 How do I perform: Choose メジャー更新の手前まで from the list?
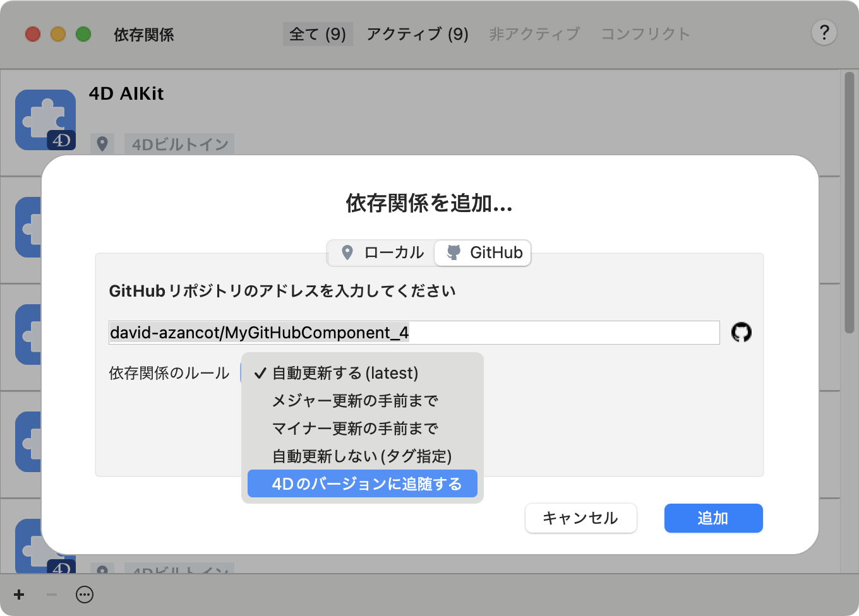[x=355, y=401]
